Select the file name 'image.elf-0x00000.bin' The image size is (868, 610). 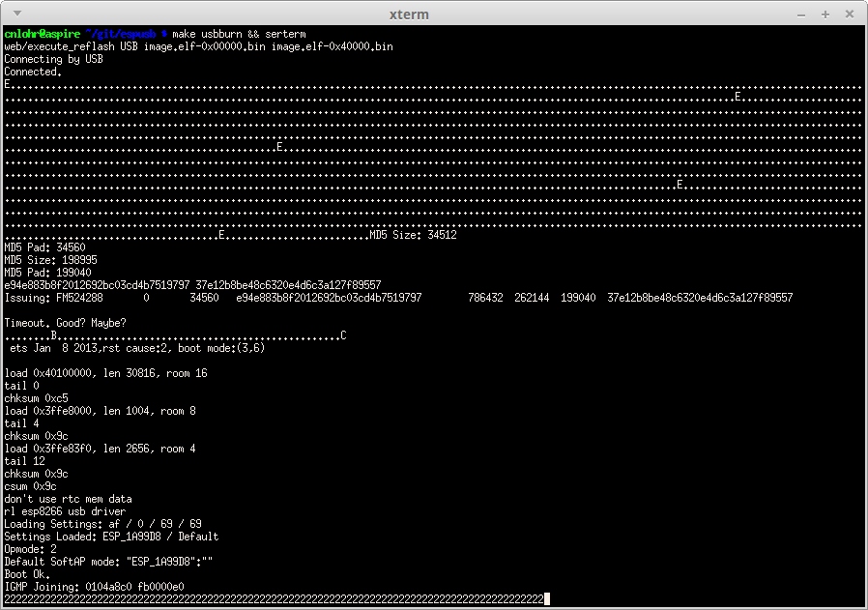pyautogui.click(x=204, y=46)
